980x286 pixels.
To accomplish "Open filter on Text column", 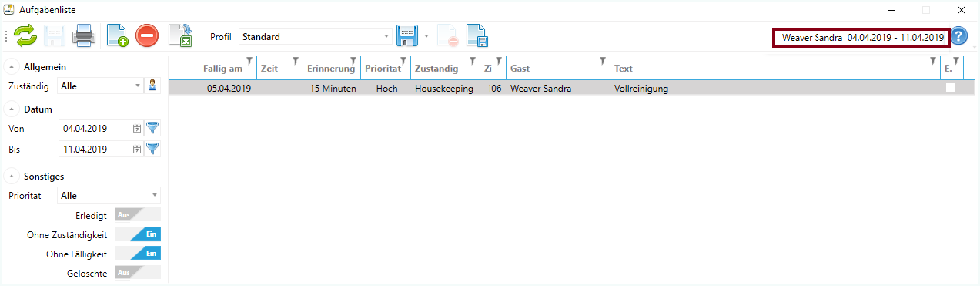I will point(932,60).
